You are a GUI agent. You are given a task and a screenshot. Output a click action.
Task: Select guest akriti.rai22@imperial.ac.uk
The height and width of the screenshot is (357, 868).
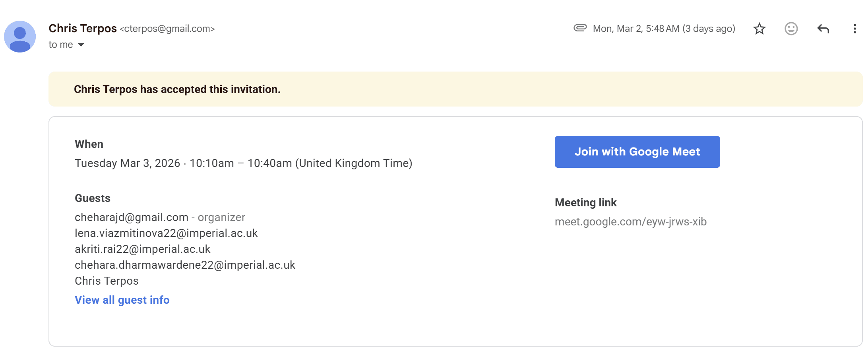click(x=142, y=249)
